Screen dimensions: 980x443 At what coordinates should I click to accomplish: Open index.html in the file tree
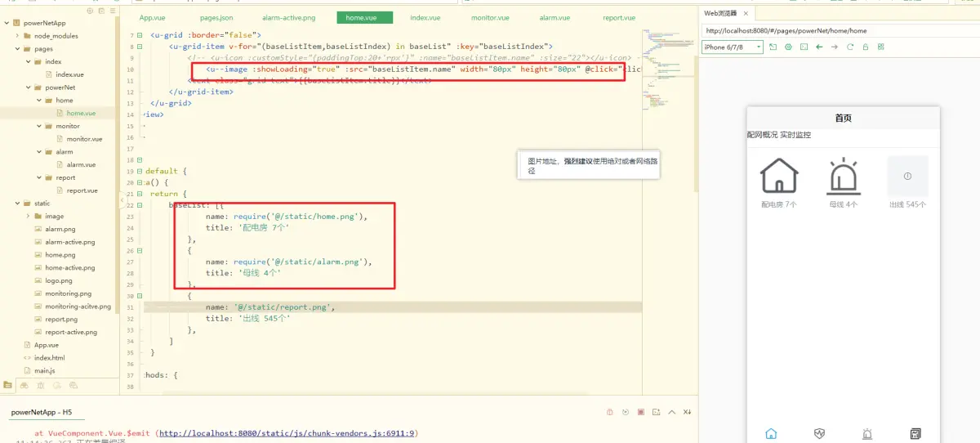(x=49, y=358)
